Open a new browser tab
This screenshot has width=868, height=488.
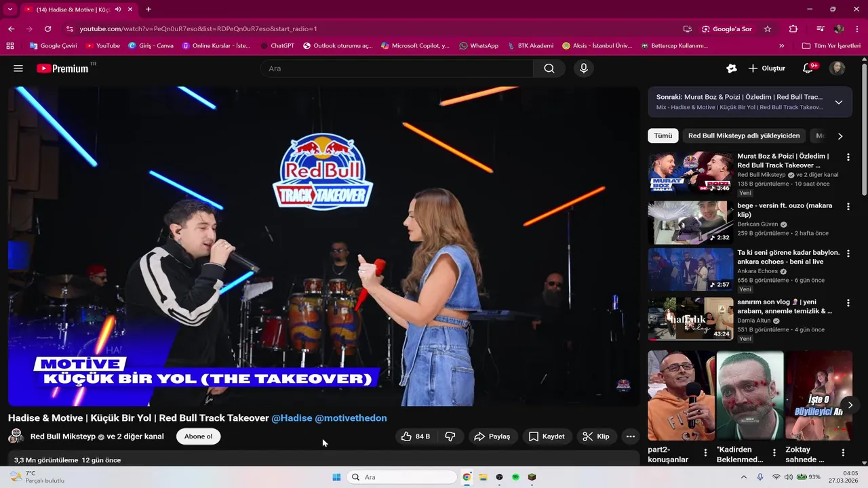pos(149,9)
